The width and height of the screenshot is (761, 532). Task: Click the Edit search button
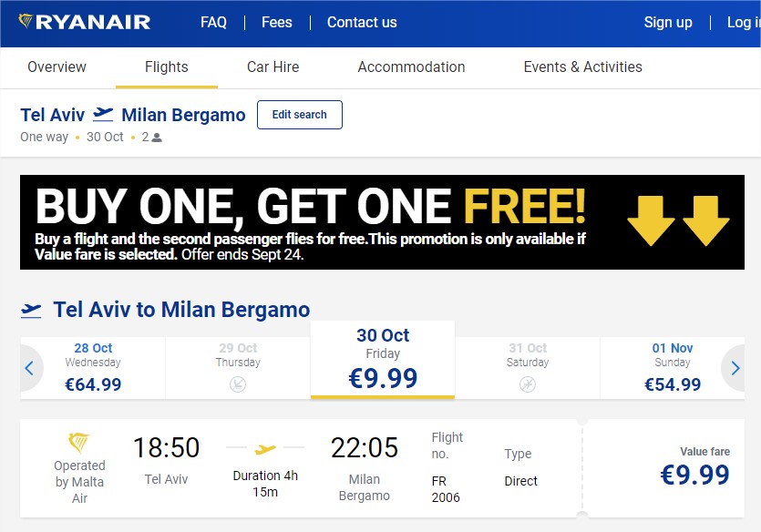tap(300, 115)
